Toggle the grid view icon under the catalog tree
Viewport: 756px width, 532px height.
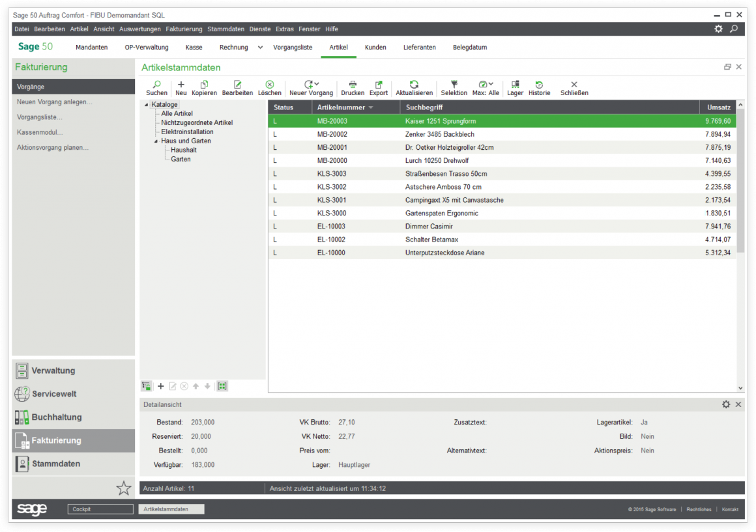[222, 386]
